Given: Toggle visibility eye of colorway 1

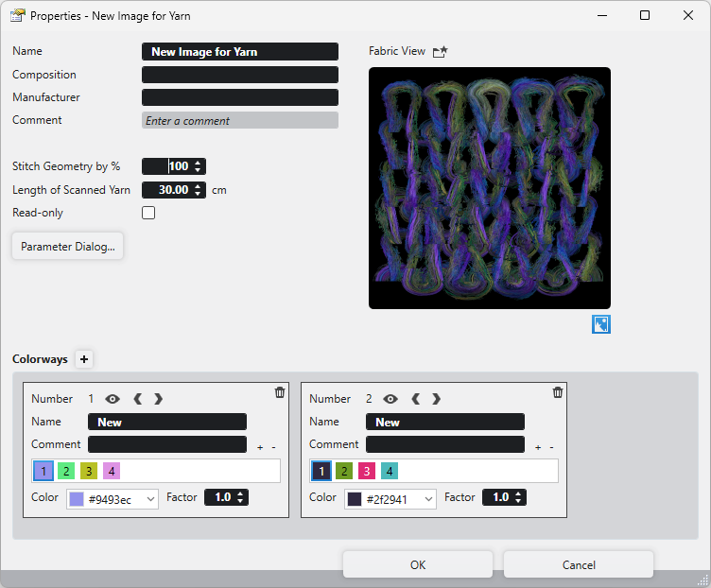Looking at the screenshot, I should click(x=113, y=399).
